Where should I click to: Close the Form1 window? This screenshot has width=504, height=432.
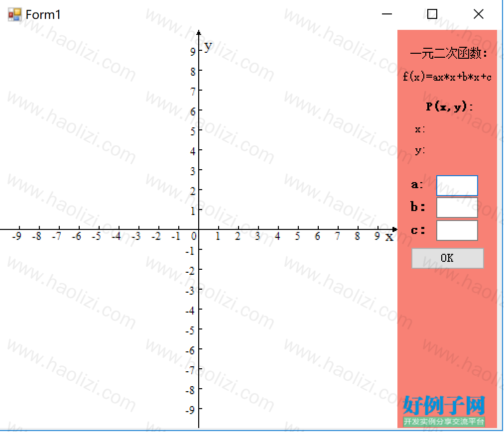(478, 14)
